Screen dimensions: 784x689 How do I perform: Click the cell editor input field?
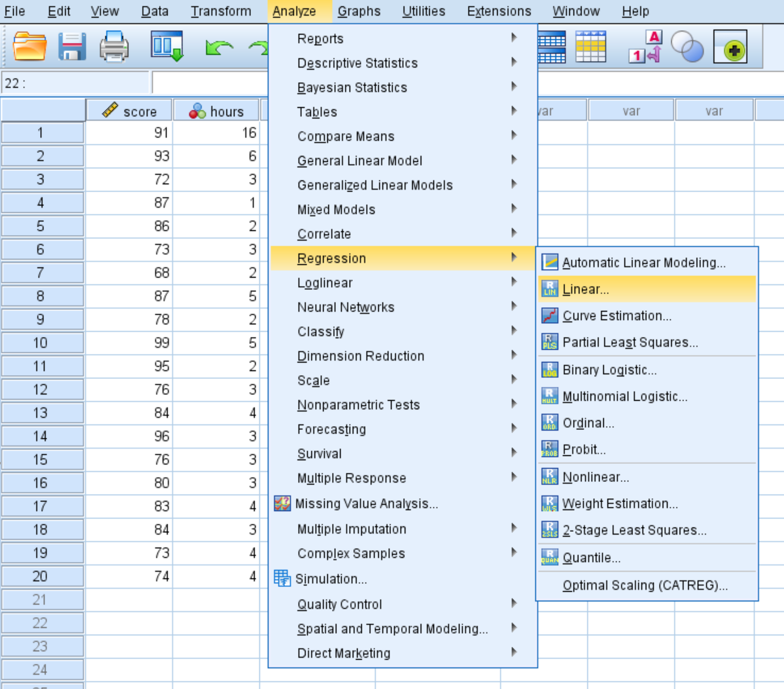click(210, 83)
